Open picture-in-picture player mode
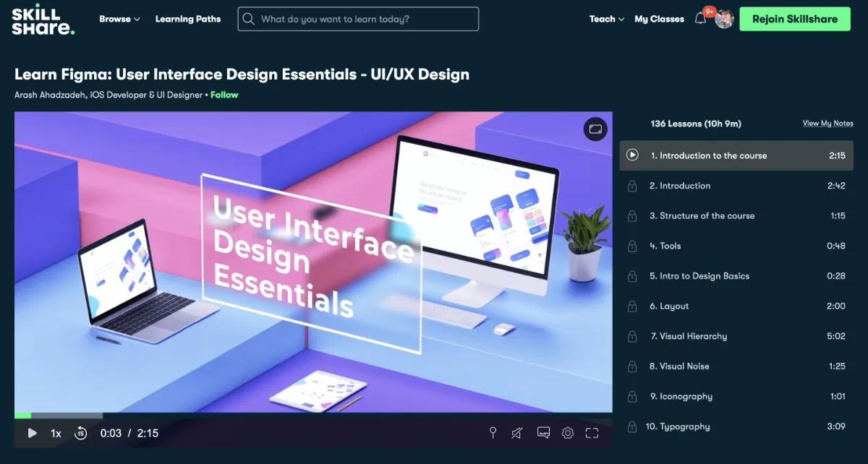 [x=595, y=129]
